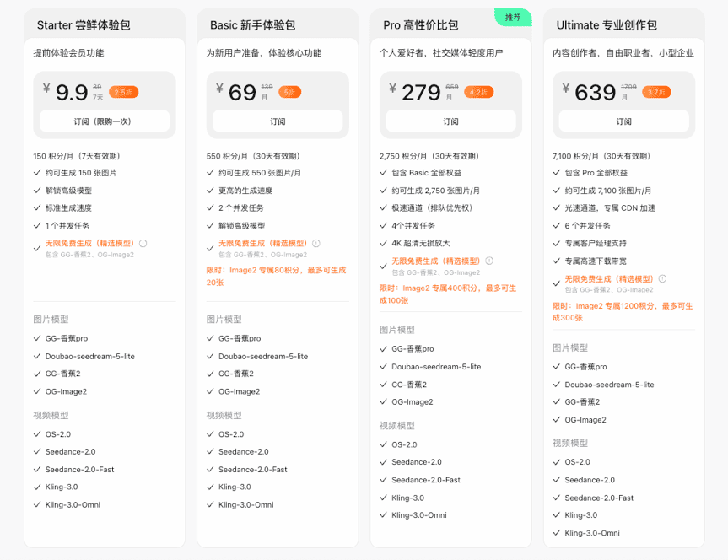Click the checkmark beside 4K 超清无损放大
This screenshot has width=728, height=560.
pyautogui.click(x=383, y=244)
